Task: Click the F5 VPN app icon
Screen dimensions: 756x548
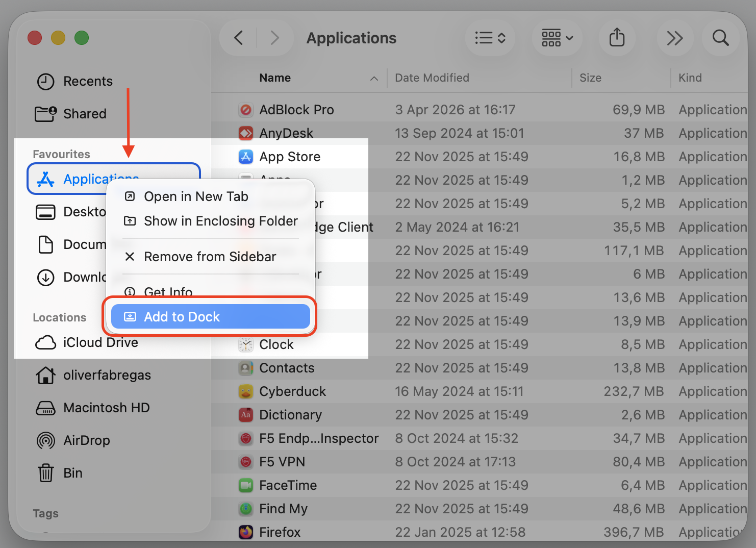Action: (246, 462)
